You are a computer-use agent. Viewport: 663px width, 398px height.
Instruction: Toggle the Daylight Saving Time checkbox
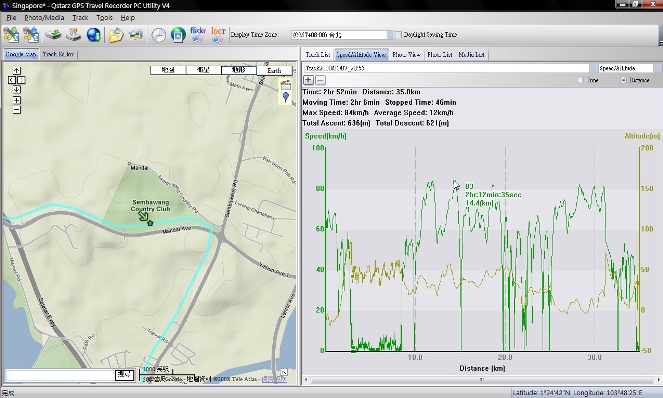[398, 35]
